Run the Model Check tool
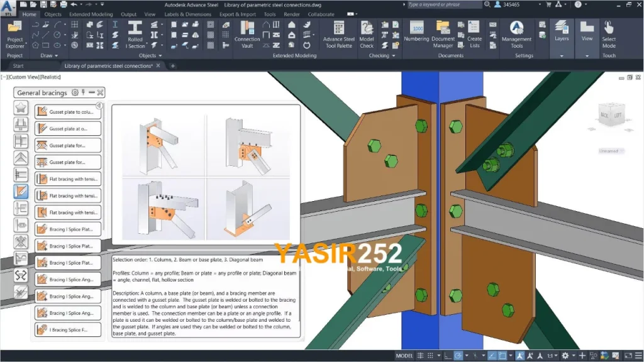 tap(367, 35)
